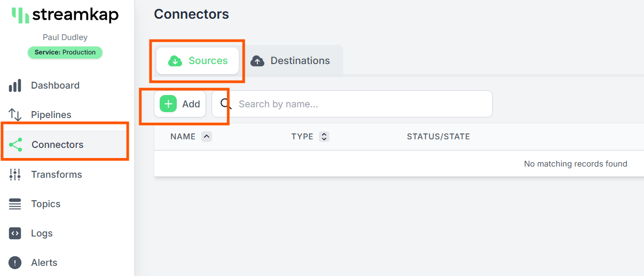This screenshot has width=644, height=276.
Task: Click the STATUS/STATE column header
Action: [x=438, y=137]
